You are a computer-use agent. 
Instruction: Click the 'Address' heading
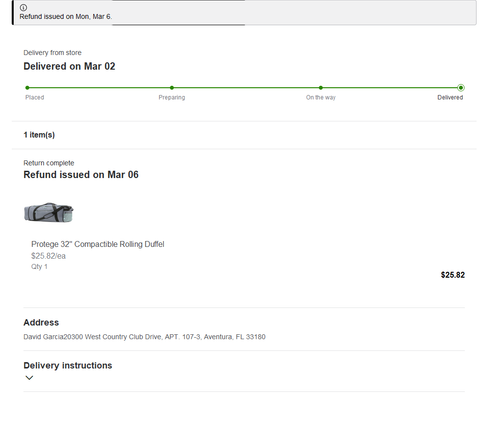tap(41, 322)
